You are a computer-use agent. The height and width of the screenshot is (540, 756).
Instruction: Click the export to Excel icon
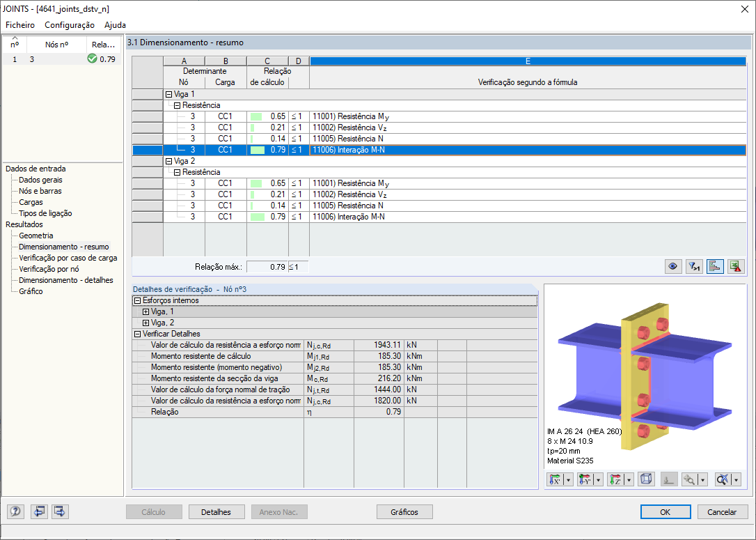[735, 266]
